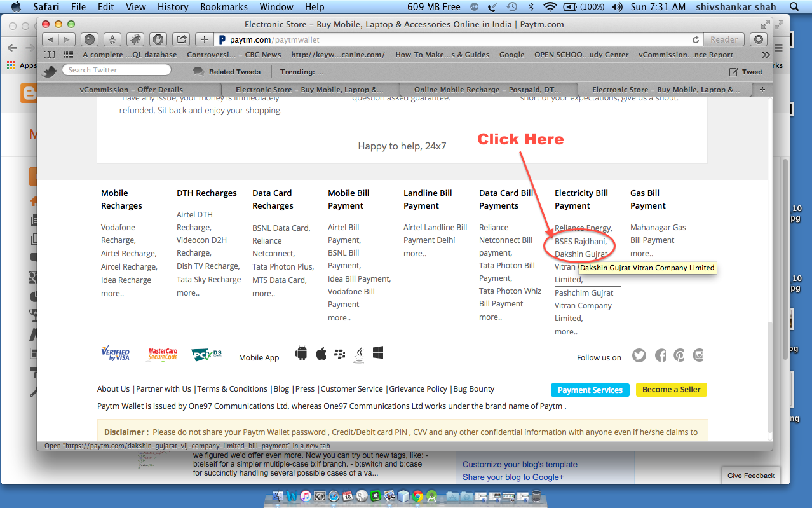
Task: Open Paytm's Pinterest follow icon
Action: point(679,355)
